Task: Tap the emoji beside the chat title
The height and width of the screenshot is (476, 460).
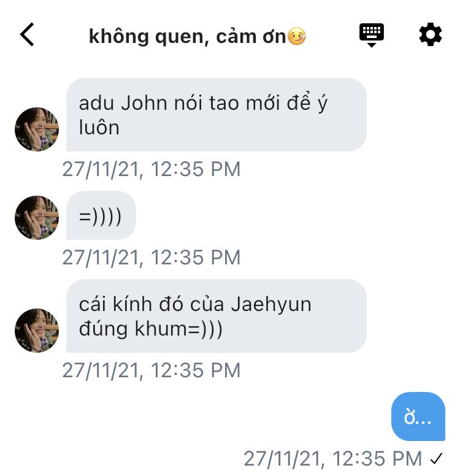Action: (x=297, y=36)
